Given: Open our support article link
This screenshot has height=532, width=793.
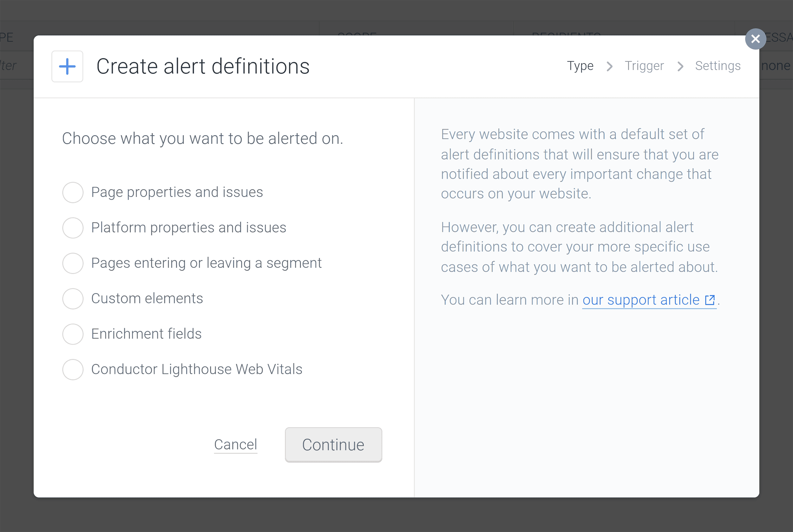Looking at the screenshot, I should (x=642, y=299).
